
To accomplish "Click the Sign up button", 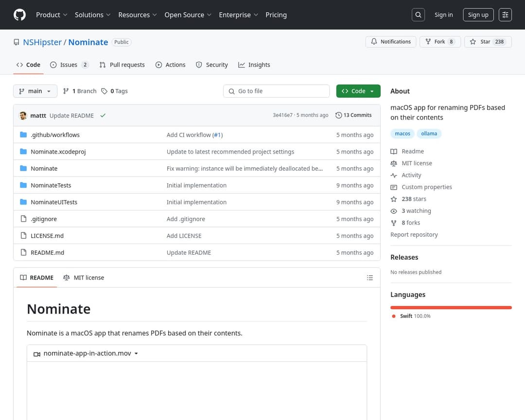I will 478,15.
